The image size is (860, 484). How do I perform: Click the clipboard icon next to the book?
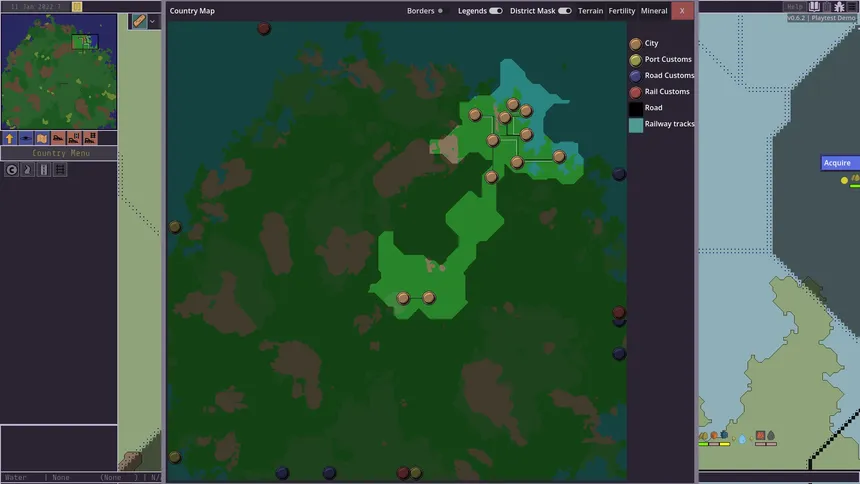click(827, 7)
